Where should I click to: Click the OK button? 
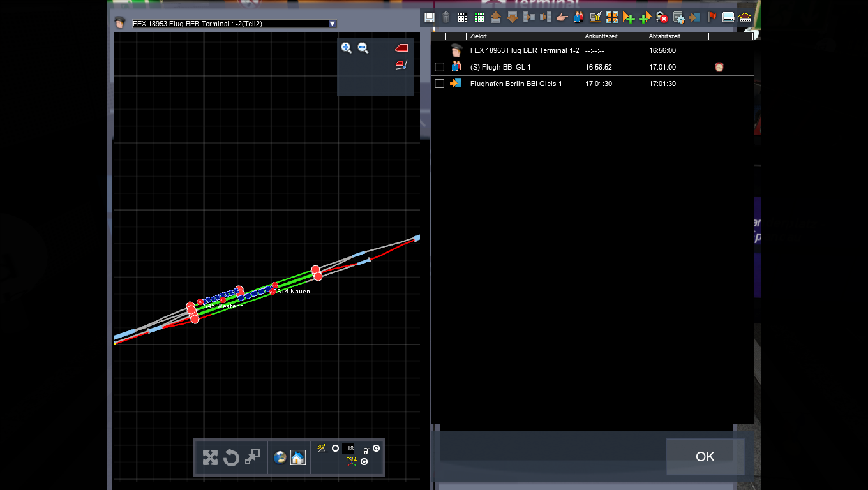(x=705, y=457)
